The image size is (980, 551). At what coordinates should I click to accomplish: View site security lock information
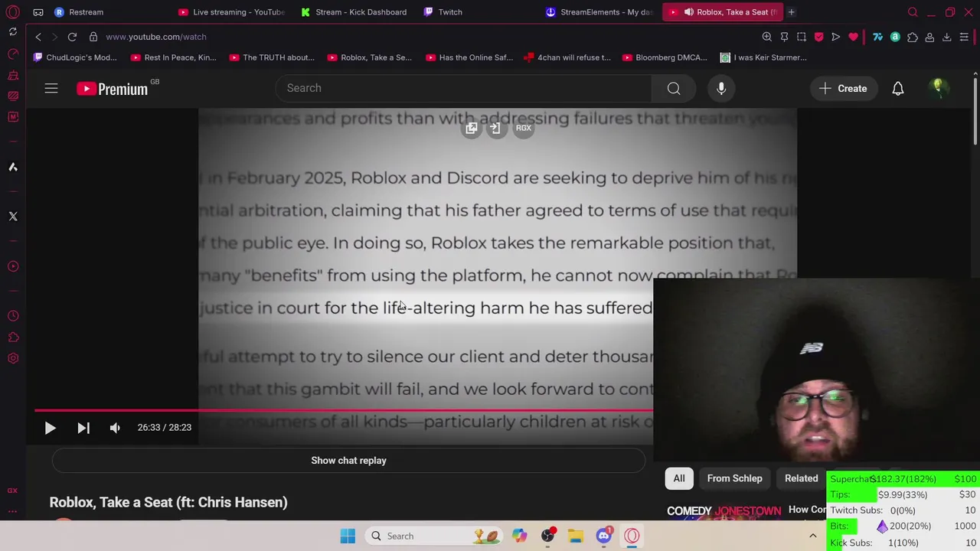click(x=93, y=37)
